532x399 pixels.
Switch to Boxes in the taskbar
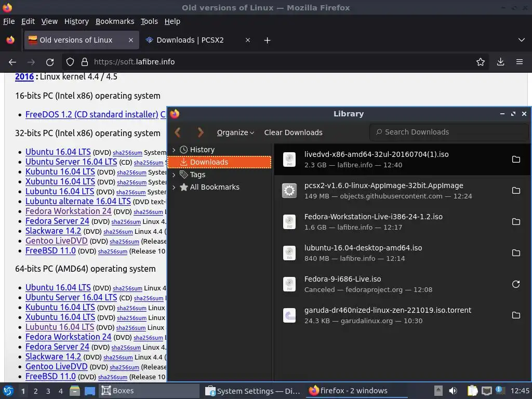click(149, 391)
